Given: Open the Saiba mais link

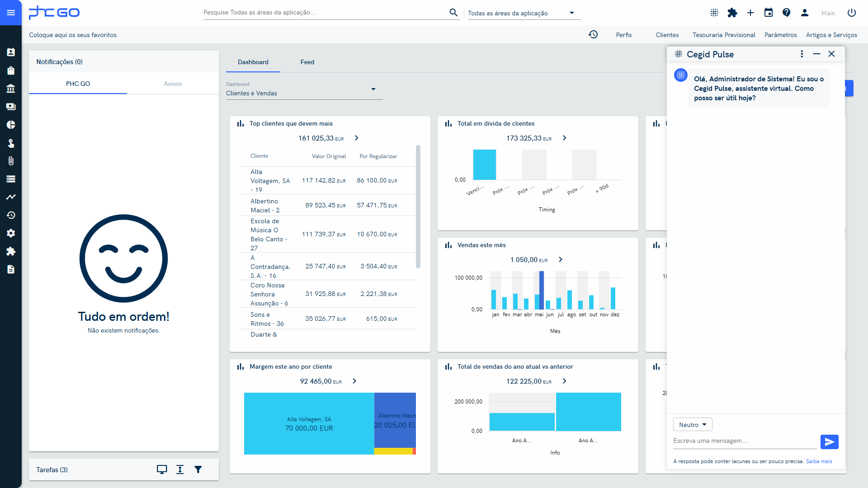Looking at the screenshot, I should [819, 461].
